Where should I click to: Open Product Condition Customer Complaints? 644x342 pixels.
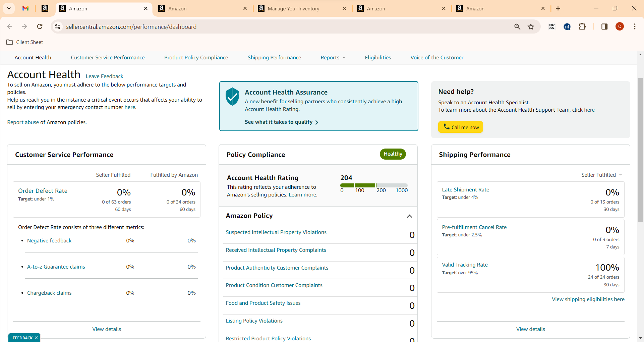tap(274, 285)
